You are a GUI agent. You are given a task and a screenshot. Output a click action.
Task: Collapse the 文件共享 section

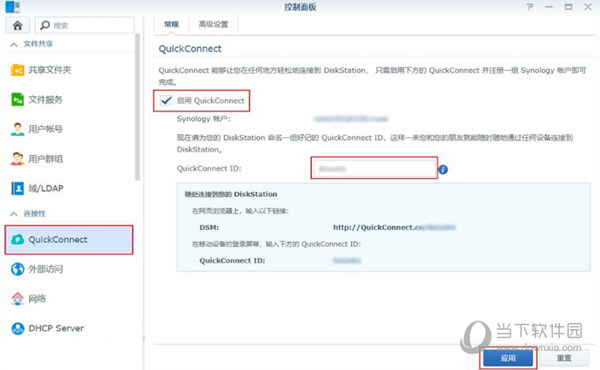pos(14,44)
